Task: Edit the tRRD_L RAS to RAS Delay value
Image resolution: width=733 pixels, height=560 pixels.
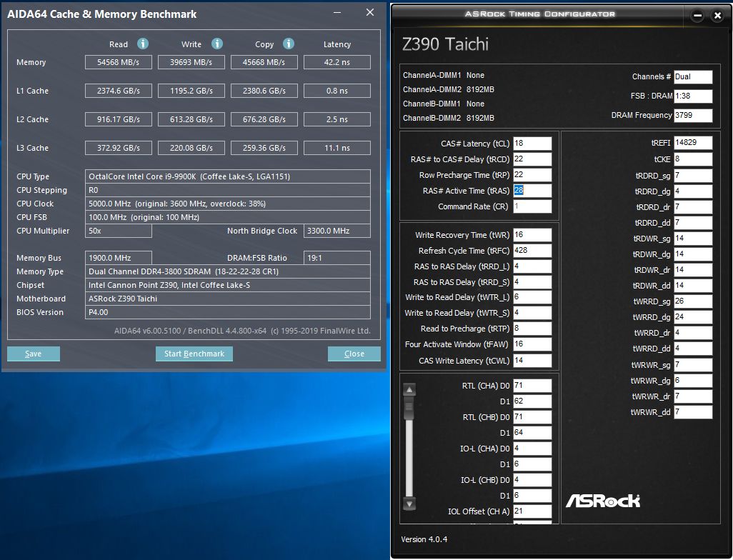Action: click(x=532, y=266)
